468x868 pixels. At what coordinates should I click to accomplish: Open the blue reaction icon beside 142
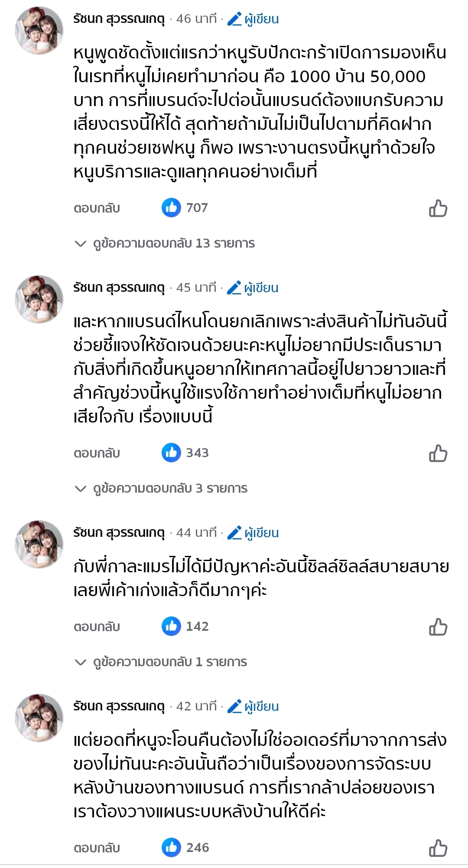(x=171, y=626)
